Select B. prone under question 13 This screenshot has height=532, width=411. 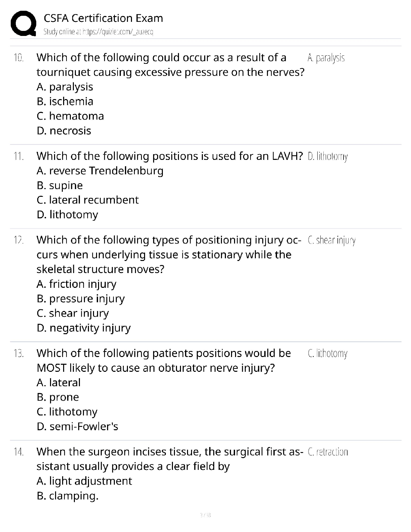pyautogui.click(x=58, y=397)
